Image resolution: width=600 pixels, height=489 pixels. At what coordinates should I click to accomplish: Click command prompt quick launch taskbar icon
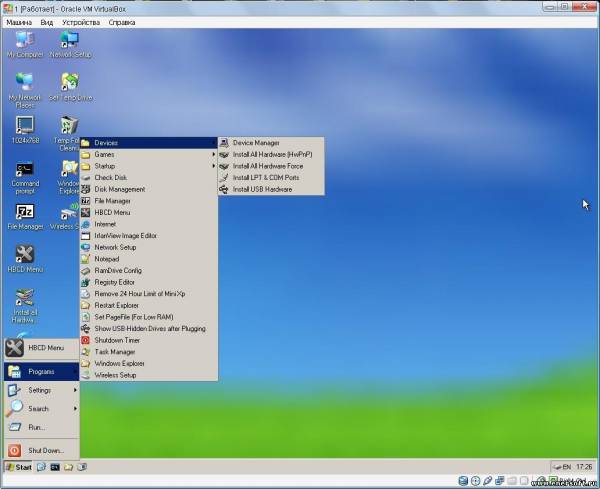[x=55, y=467]
